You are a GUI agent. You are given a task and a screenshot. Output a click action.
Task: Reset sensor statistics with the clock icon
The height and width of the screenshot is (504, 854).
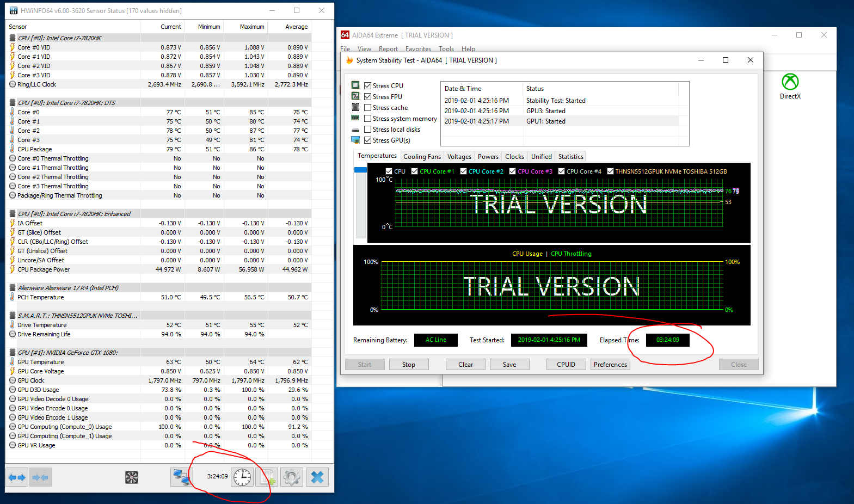click(242, 477)
